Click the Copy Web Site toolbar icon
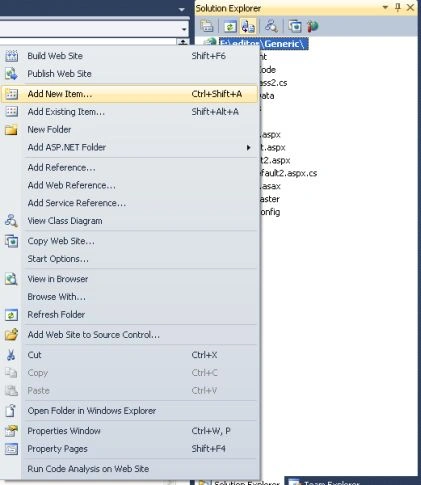Screen dimensions: 421x485 pyautogui.click(x=295, y=26)
